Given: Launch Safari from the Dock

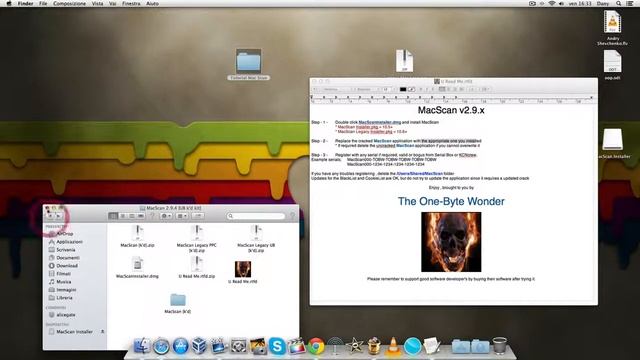Looking at the screenshot, I should pyautogui.click(x=161, y=346).
